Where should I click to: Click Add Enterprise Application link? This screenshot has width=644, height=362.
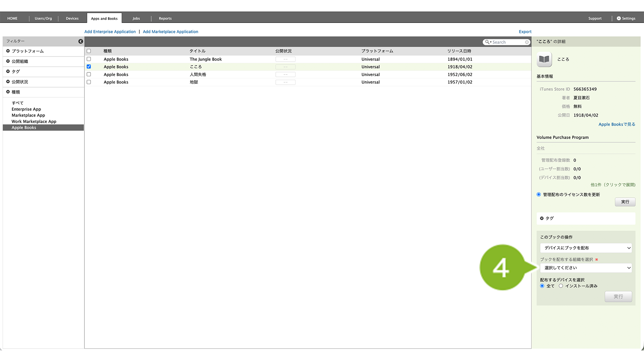pyautogui.click(x=110, y=32)
